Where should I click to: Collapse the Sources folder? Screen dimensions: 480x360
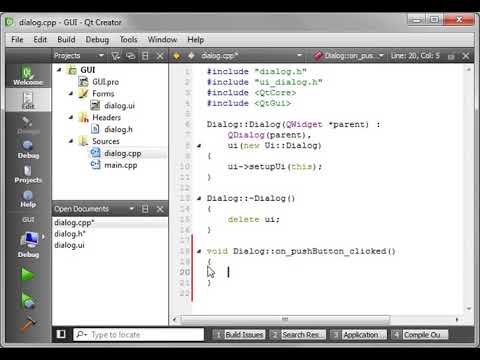71,141
